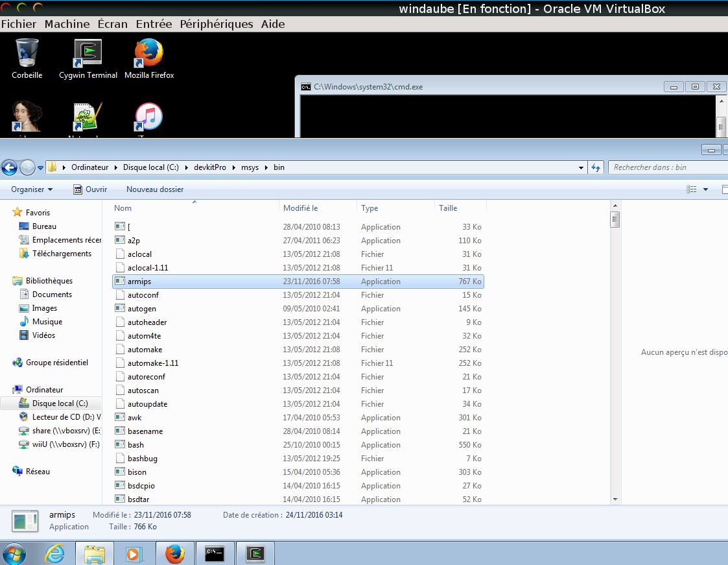This screenshot has height=565, width=728.
Task: Open the Organiser dropdown menu
Action: pos(32,189)
